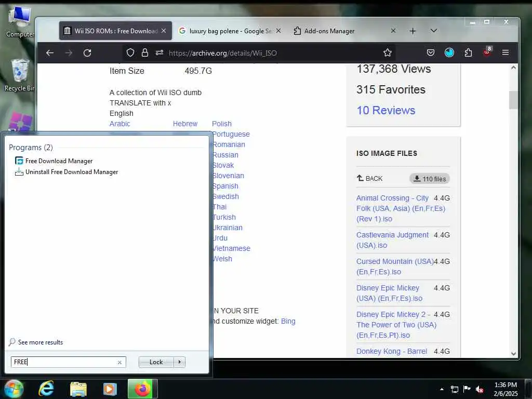Screen dimensions: 532x399
Task: Save page to Pocket icon
Action: point(431,52)
